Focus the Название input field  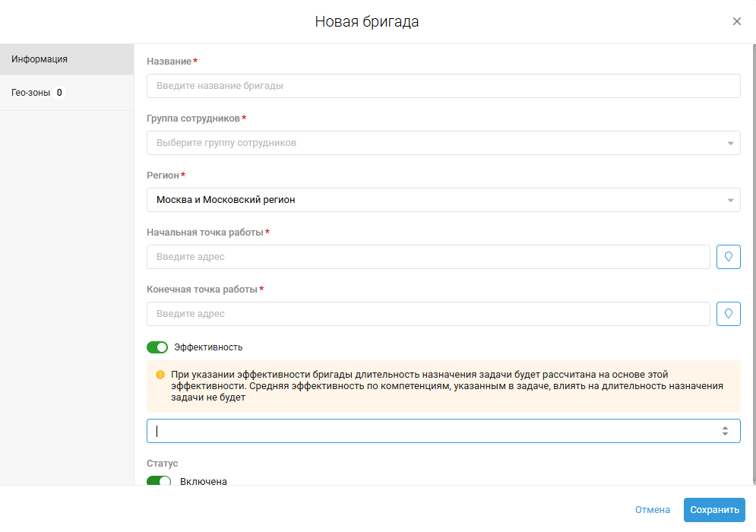point(443,86)
